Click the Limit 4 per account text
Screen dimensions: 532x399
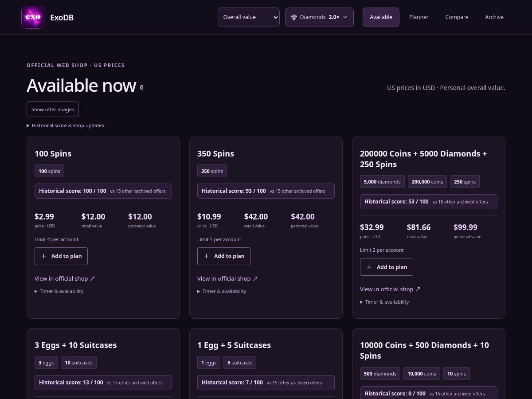[56, 239]
